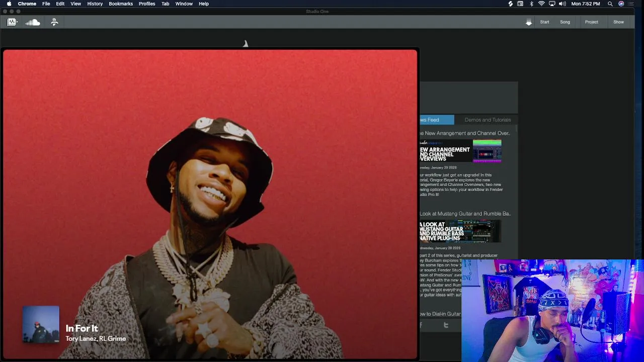Open the How to Dial-in Guitar article title
This screenshot has width=644, height=362.
[440, 314]
